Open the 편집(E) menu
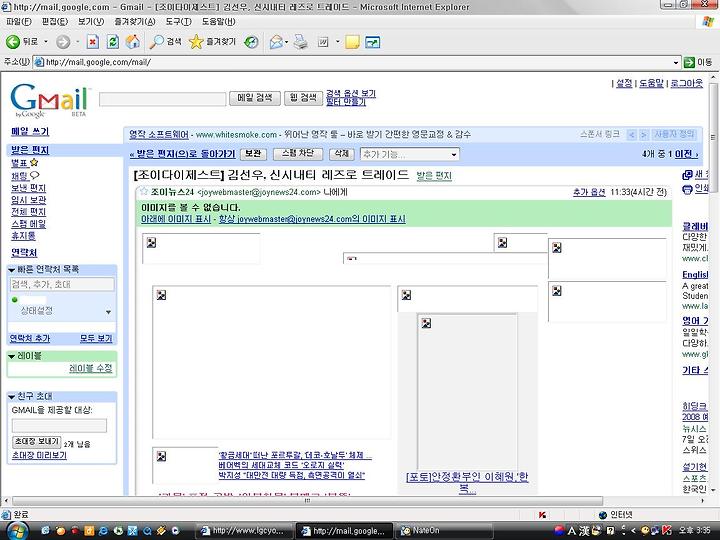Image resolution: width=720 pixels, height=540 pixels. point(55,22)
